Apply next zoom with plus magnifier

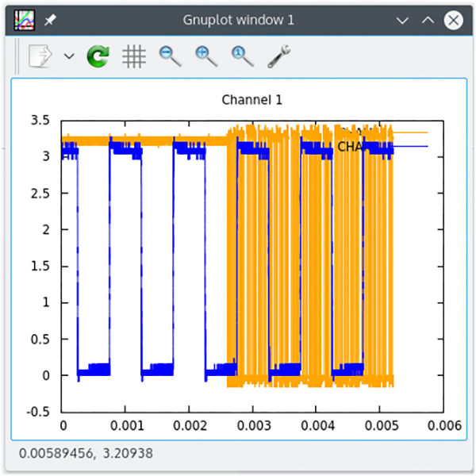[x=206, y=56]
